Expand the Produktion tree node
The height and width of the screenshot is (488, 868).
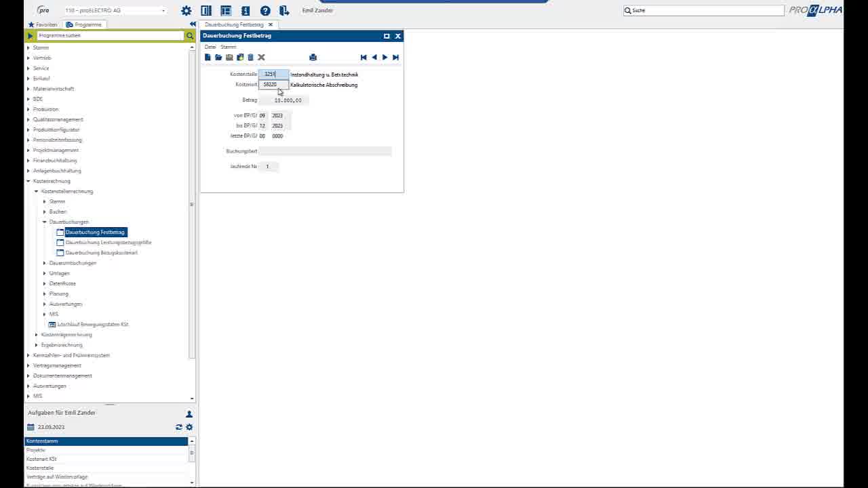pos(28,109)
